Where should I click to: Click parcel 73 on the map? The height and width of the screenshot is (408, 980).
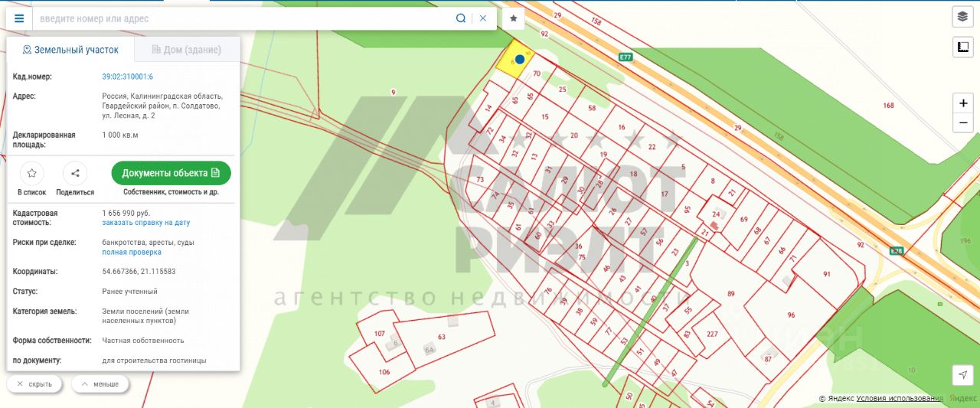[480, 180]
